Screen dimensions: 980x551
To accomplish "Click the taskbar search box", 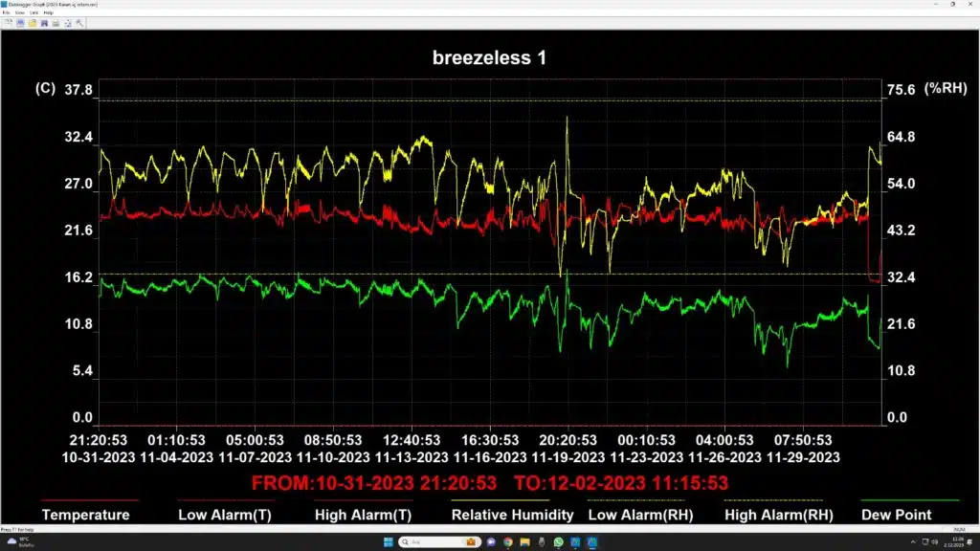I will point(439,542).
